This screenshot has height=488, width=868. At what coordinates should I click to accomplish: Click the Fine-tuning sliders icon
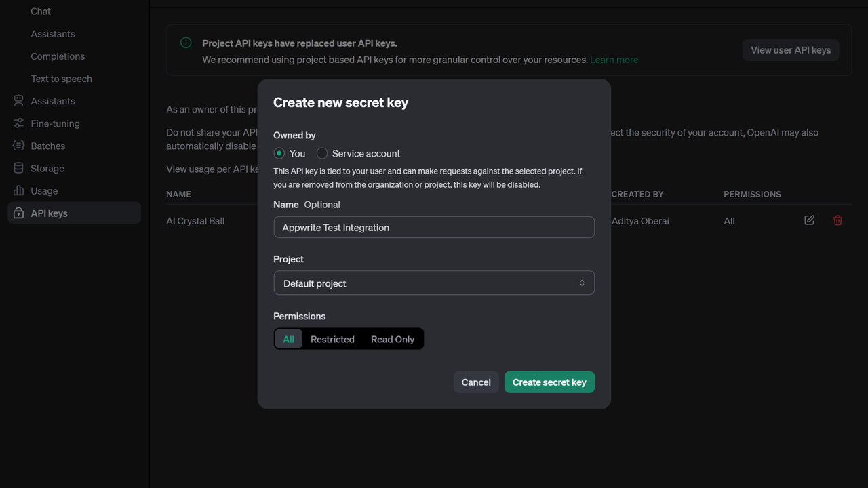tap(18, 123)
